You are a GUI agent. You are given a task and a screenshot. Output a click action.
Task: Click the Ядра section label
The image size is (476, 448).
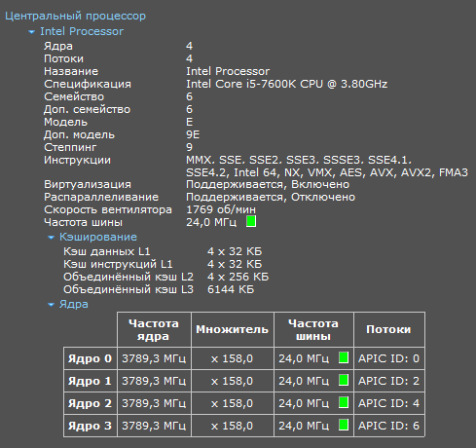74,304
